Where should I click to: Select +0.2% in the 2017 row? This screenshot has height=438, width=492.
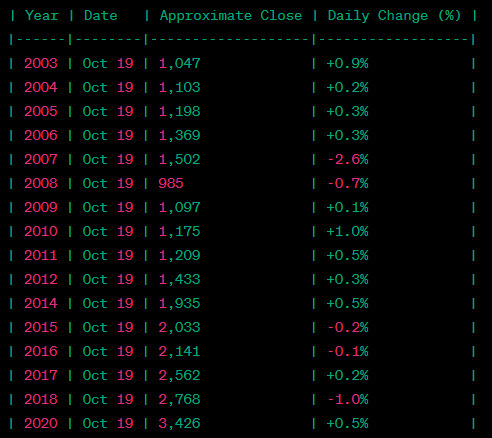348,375
